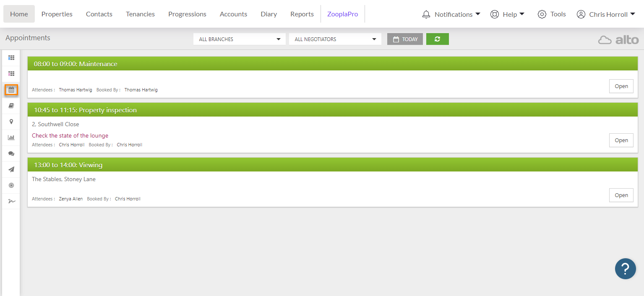Open the Contacts menu
The height and width of the screenshot is (296, 644).
(x=99, y=14)
